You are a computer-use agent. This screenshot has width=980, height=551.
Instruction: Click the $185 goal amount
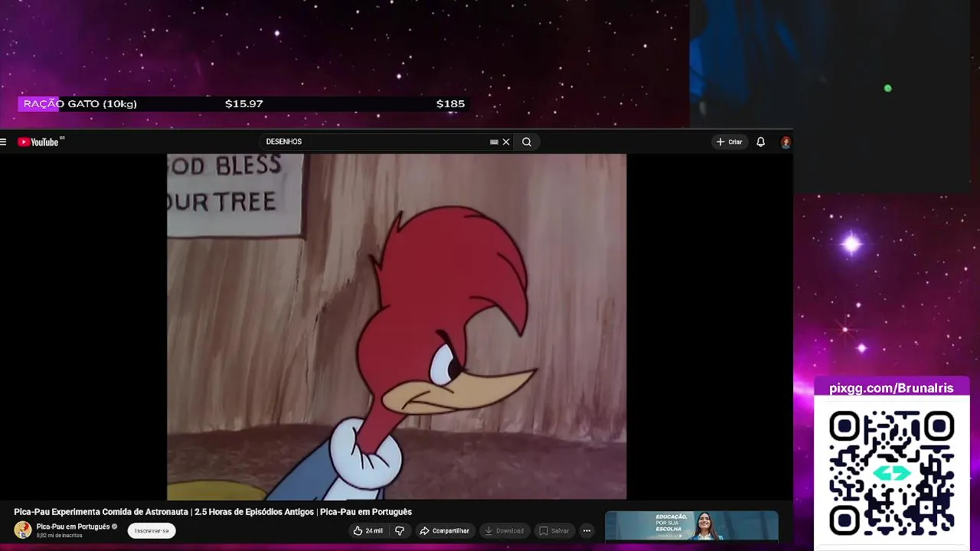(450, 104)
